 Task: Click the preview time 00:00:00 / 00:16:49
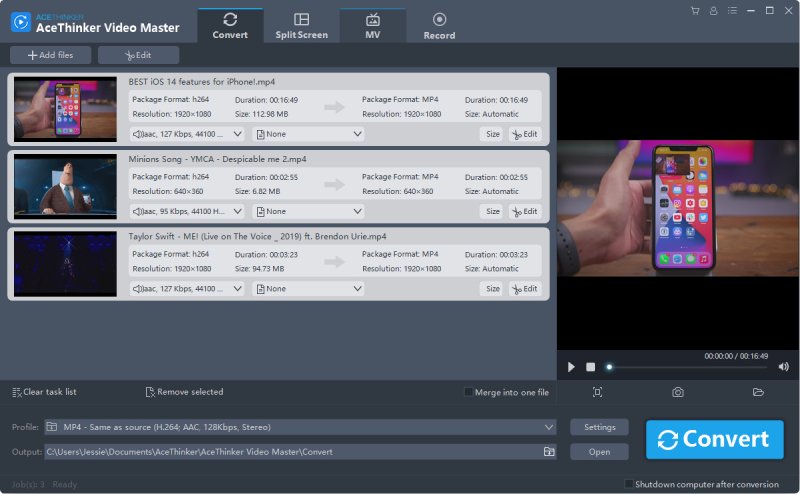736,356
